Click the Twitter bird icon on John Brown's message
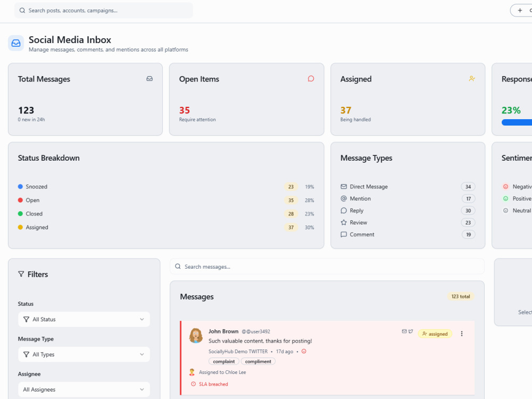 [x=411, y=331]
